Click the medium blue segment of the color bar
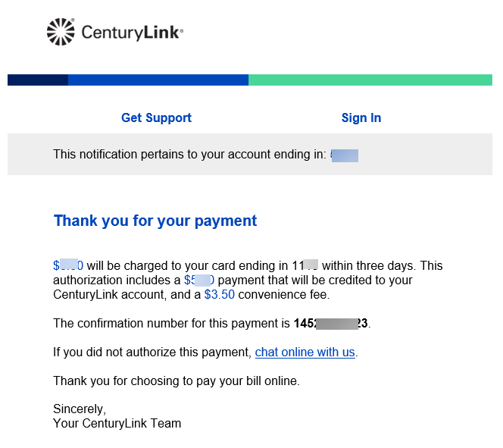The height and width of the screenshot is (448, 503). tap(158, 80)
